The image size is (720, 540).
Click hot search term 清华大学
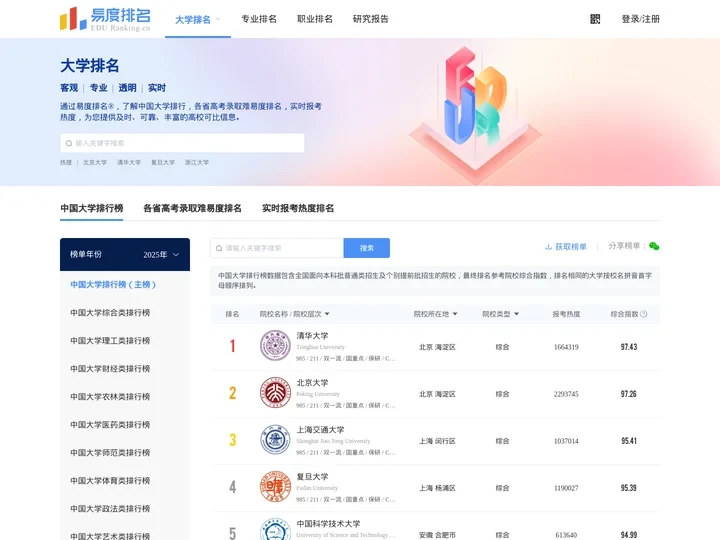(x=129, y=163)
